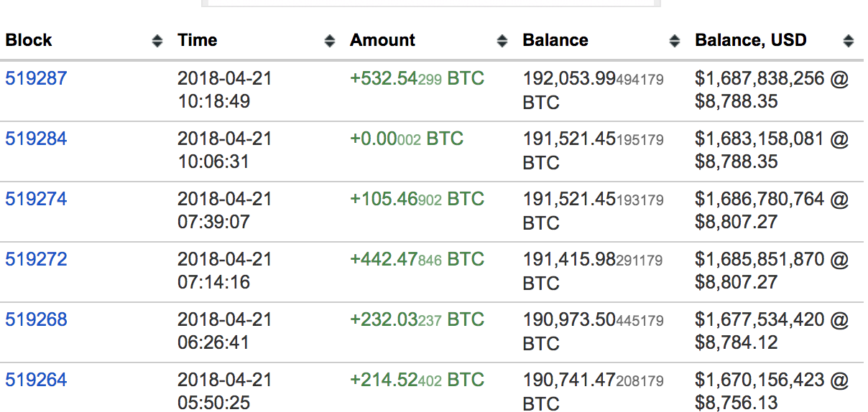Sort by Balance, USD column header
868x412 pixels.
click(751, 40)
